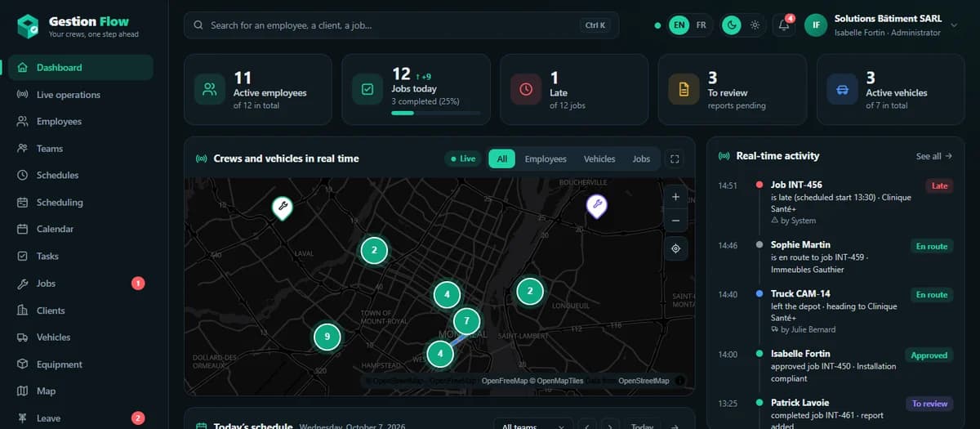Open the arrow link beside Today button
This screenshot has width=980, height=429.
click(x=675, y=426)
